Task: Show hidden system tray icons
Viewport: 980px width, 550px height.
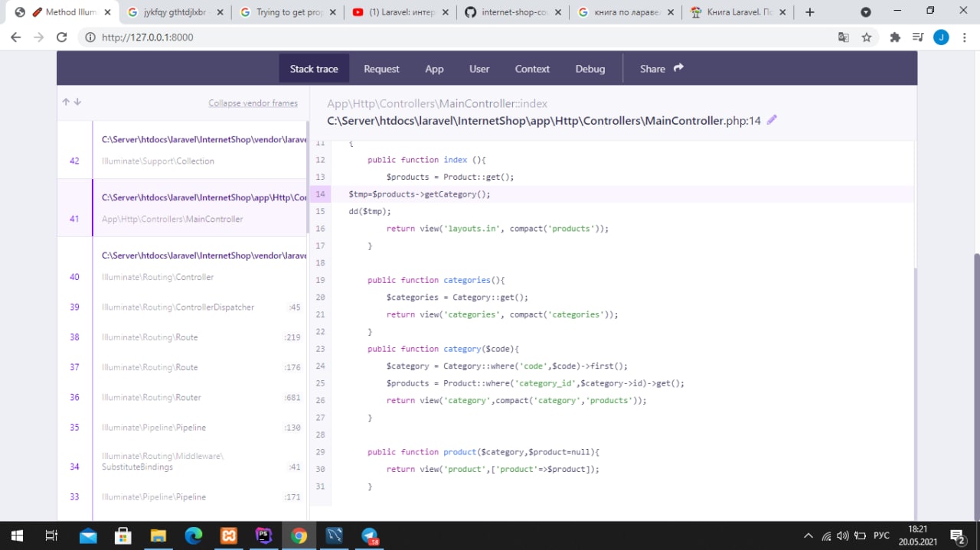Action: click(x=808, y=535)
